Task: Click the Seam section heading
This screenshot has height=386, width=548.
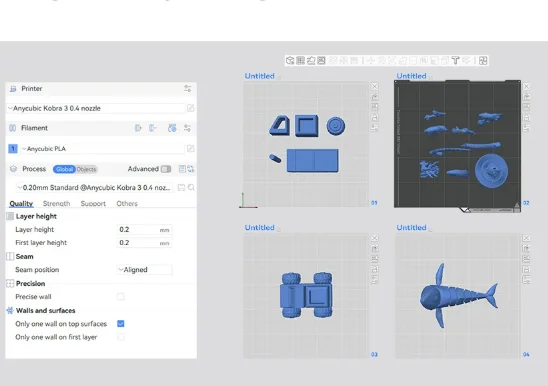Action: click(24, 257)
